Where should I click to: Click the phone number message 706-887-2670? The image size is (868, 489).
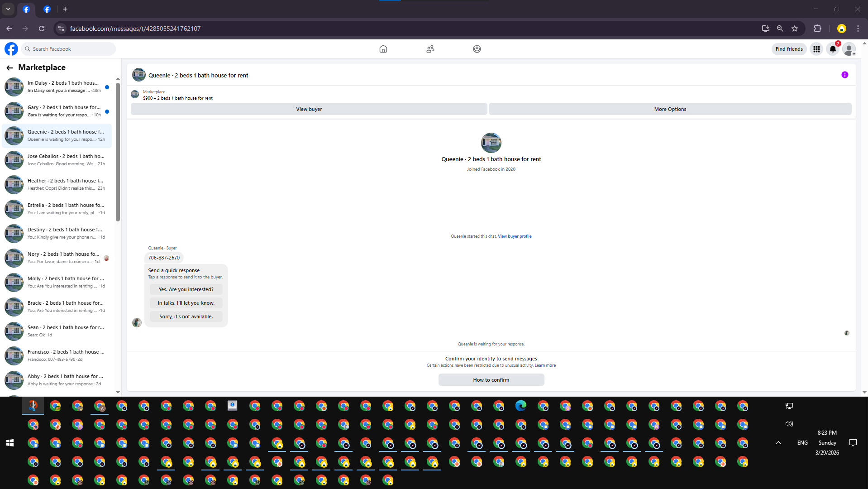coord(164,258)
